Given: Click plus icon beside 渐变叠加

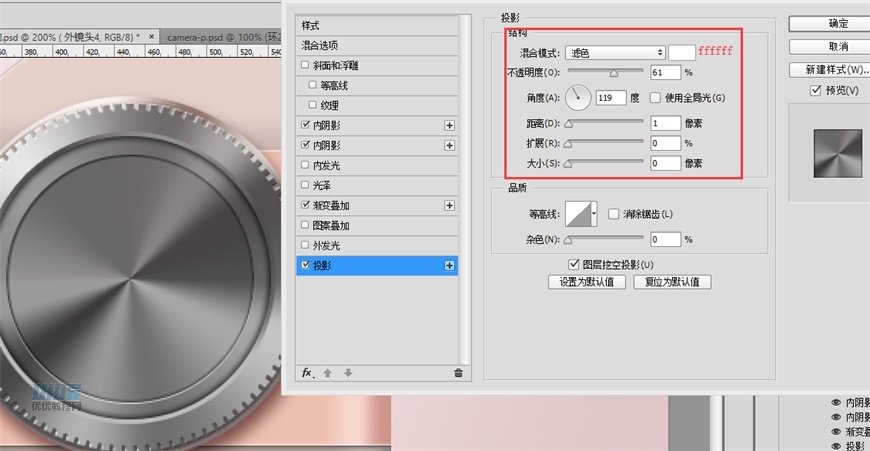Looking at the screenshot, I should [449, 206].
